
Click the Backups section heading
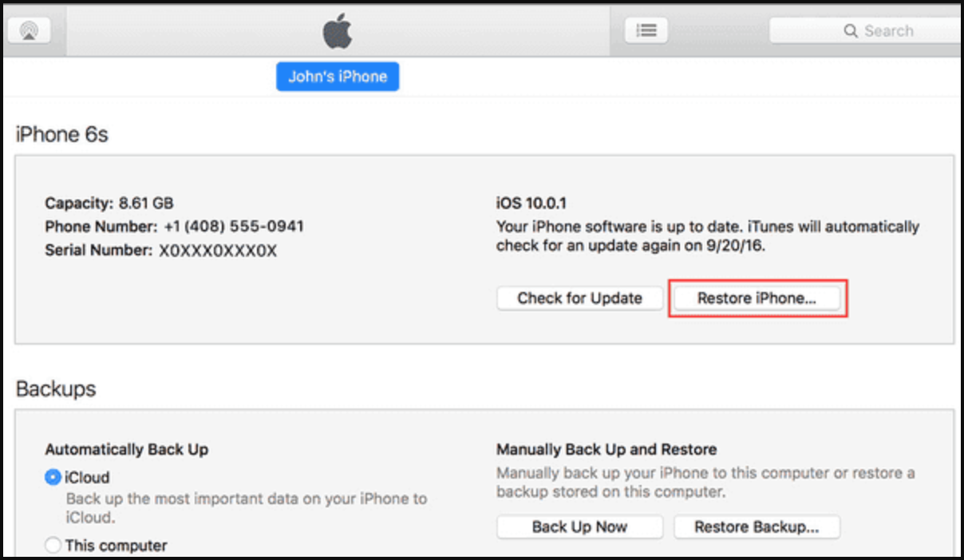[56, 389]
